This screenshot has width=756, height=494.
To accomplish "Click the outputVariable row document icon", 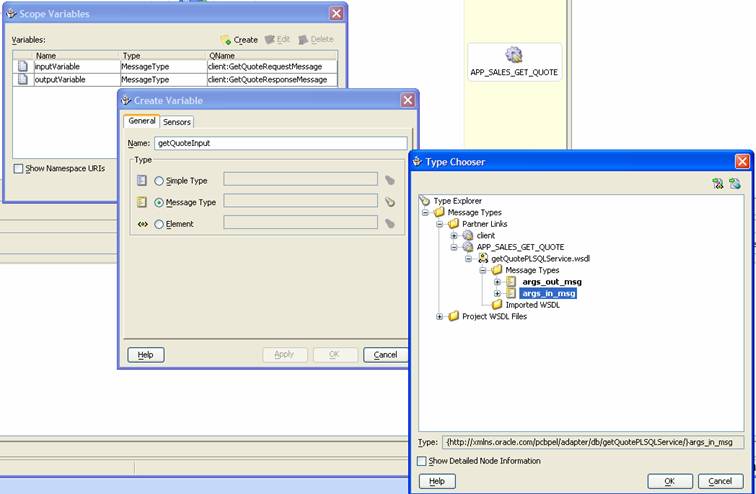I will tap(23, 80).
